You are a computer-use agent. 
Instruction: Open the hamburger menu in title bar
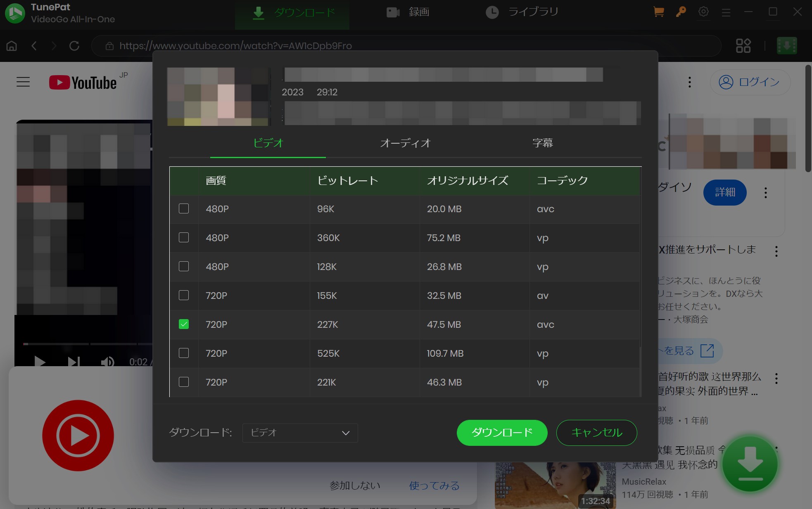pos(726,13)
